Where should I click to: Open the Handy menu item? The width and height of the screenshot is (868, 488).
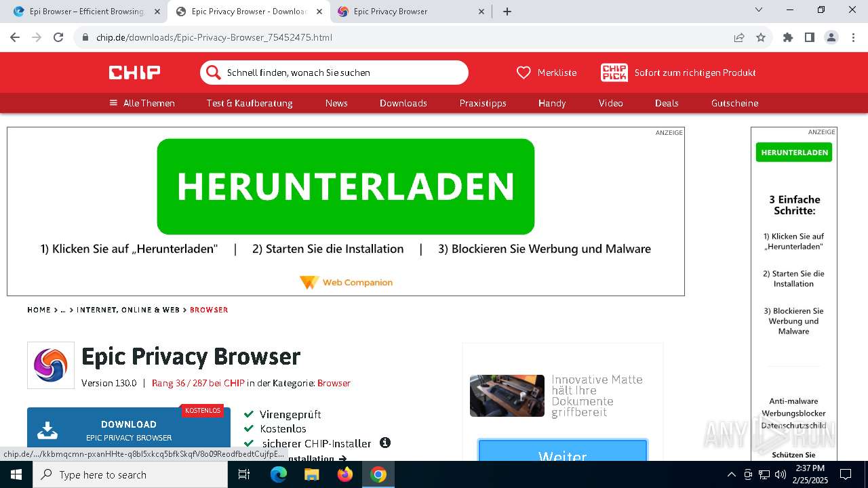tap(552, 103)
